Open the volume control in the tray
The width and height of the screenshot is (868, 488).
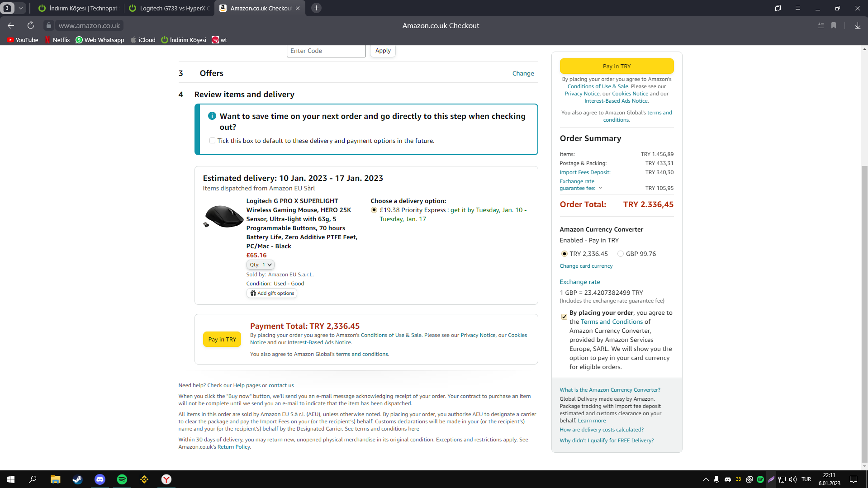(x=793, y=479)
